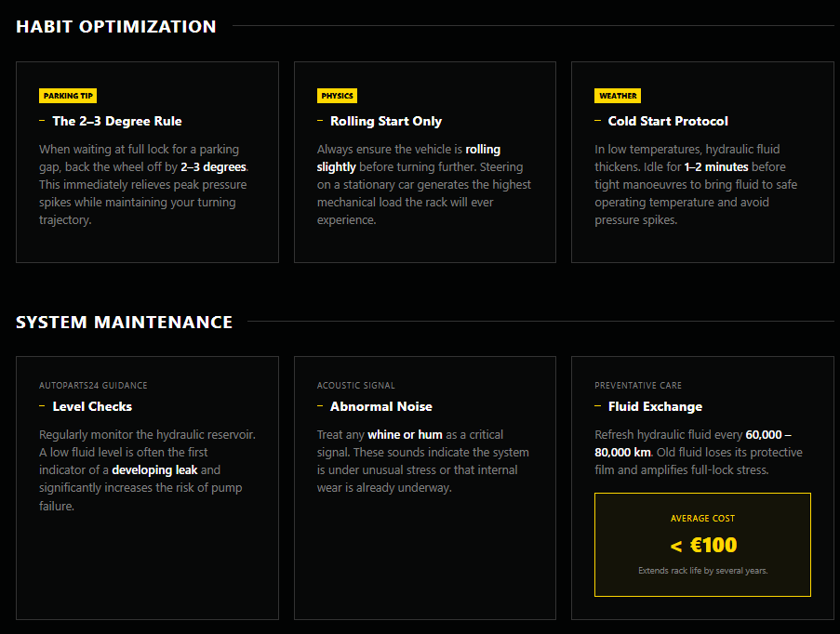Click the bold "1–2 minutes" text
The width and height of the screenshot is (840, 634).
click(717, 167)
